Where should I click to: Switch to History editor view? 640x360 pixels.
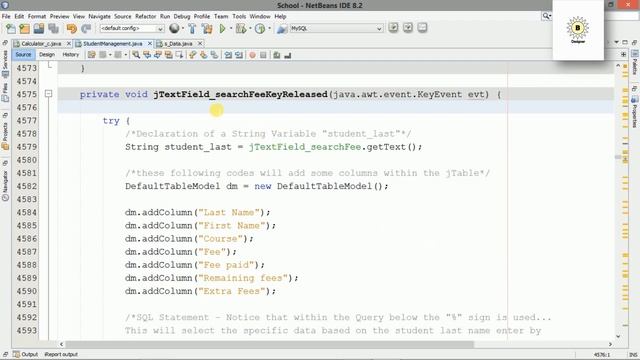coord(71,55)
